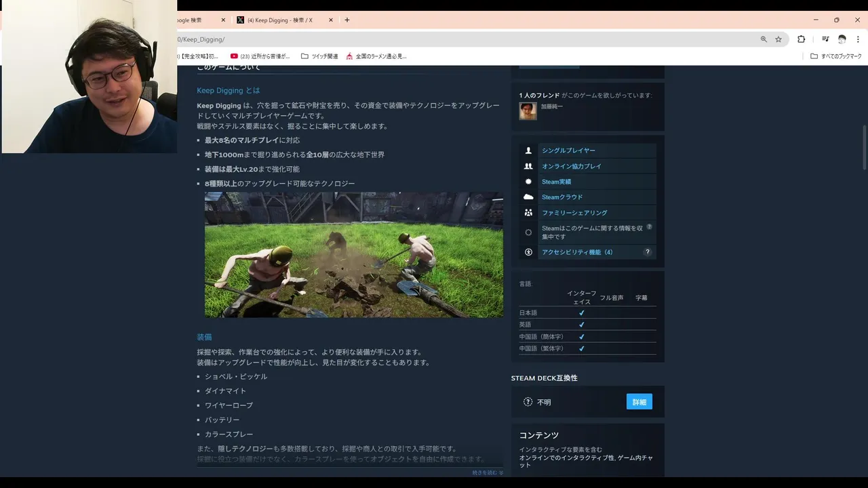Click the '最大8名のマルチプレイに対応' bullet
Viewport: 868px width, 488px height.
[252, 140]
